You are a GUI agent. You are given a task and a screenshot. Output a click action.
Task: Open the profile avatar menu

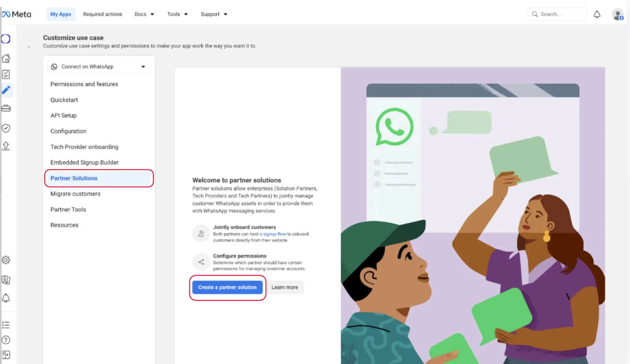tap(618, 15)
